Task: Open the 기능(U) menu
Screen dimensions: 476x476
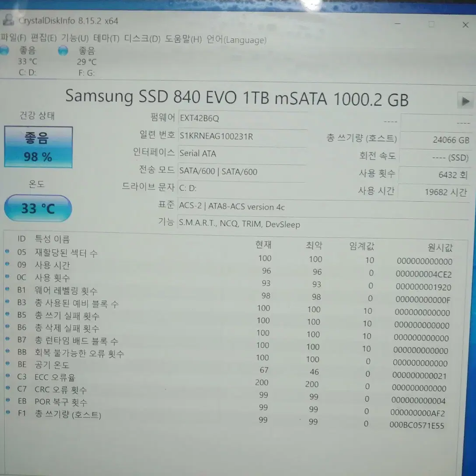Action: point(75,38)
